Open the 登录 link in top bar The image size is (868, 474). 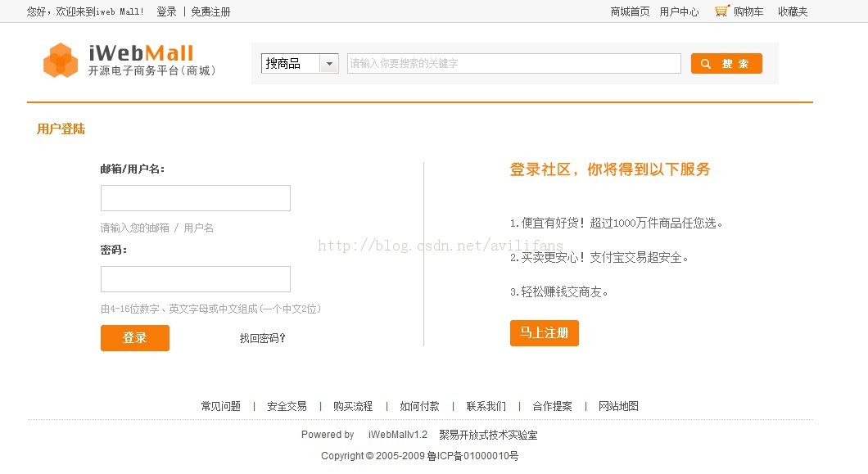coord(166,11)
